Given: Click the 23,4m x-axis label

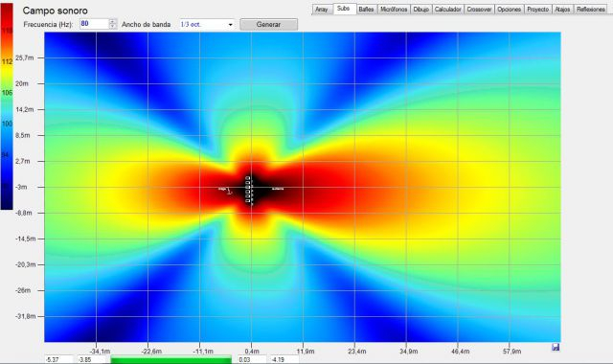Looking at the screenshot, I should coord(357,352).
